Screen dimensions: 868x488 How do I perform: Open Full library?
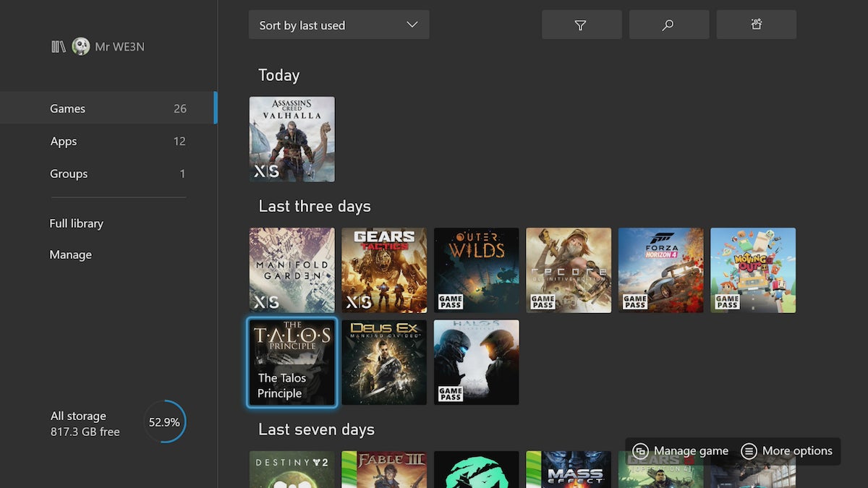click(x=77, y=223)
